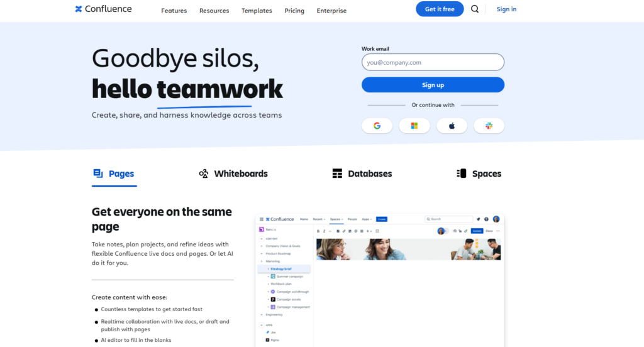
Task: Continue with Slack sign-in icon
Action: point(489,126)
